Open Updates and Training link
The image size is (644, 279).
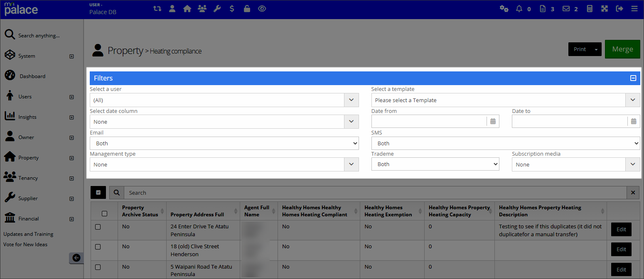(28, 234)
